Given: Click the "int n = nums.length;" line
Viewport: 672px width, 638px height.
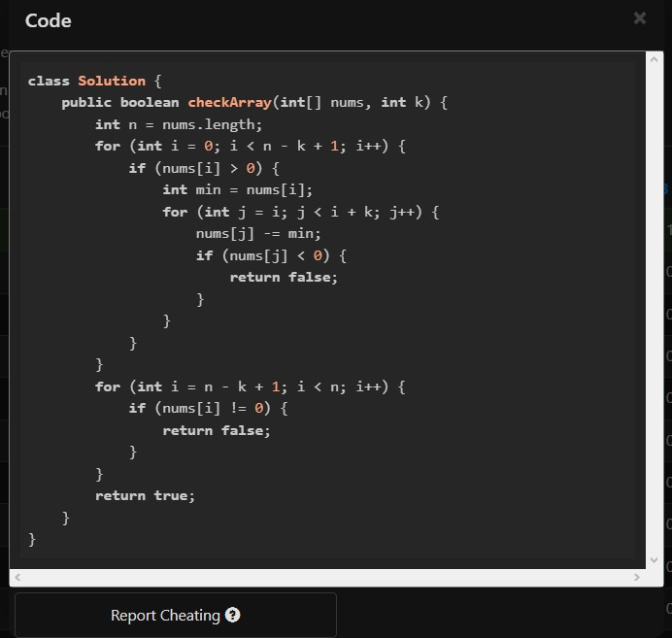Looking at the screenshot, I should click(x=179, y=124).
